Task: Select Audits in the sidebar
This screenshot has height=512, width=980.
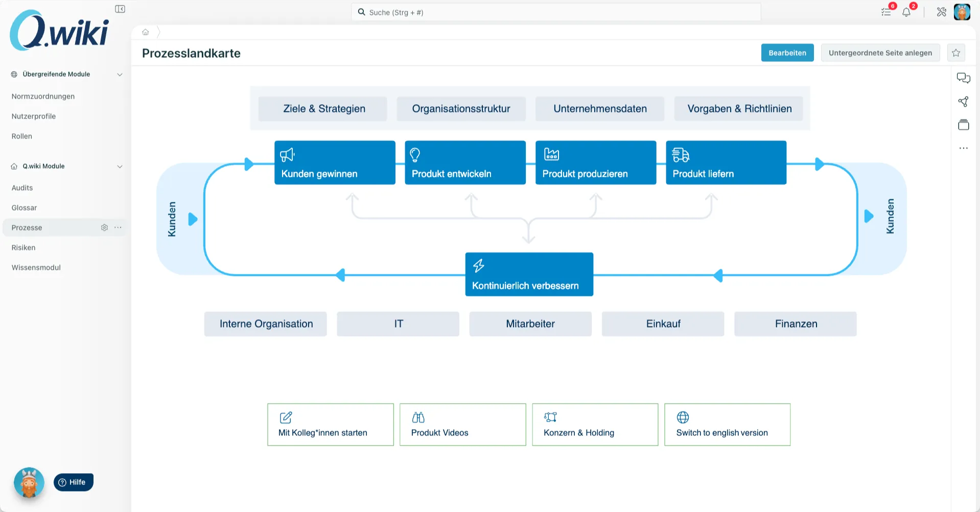Action: tap(22, 188)
